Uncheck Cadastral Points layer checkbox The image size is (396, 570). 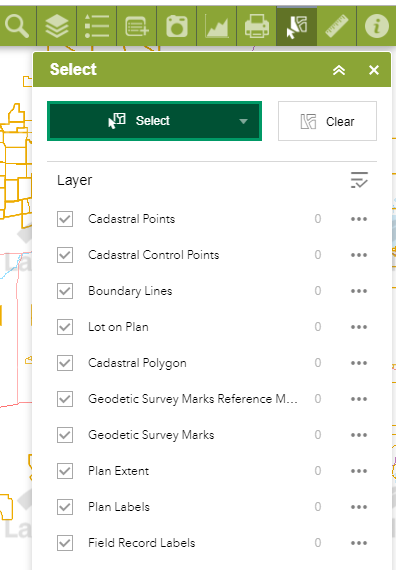(x=65, y=219)
